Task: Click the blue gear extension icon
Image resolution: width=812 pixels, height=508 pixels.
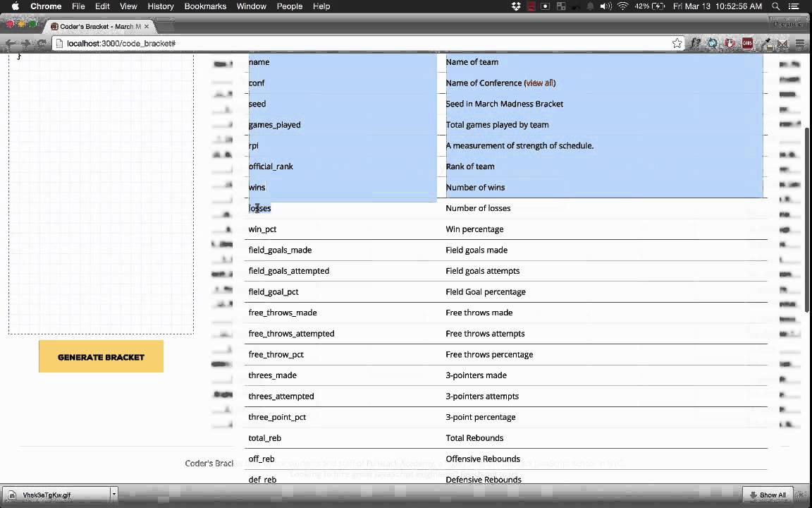Action: coord(713,44)
